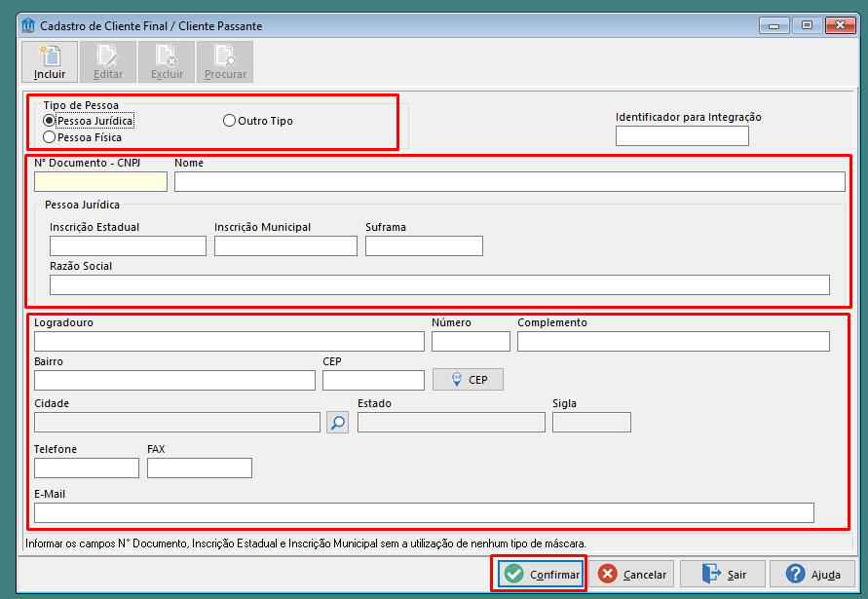Click the E-Mail input field
Screen dimensions: 868x599
424,512
